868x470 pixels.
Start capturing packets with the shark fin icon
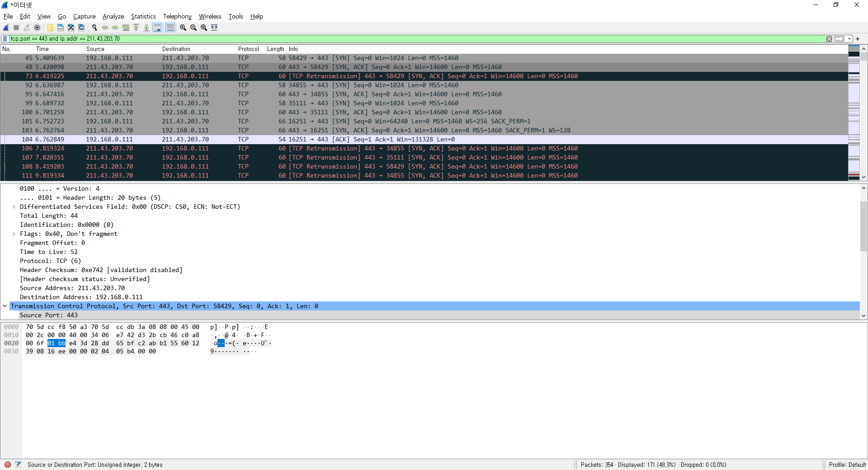(x=6, y=28)
